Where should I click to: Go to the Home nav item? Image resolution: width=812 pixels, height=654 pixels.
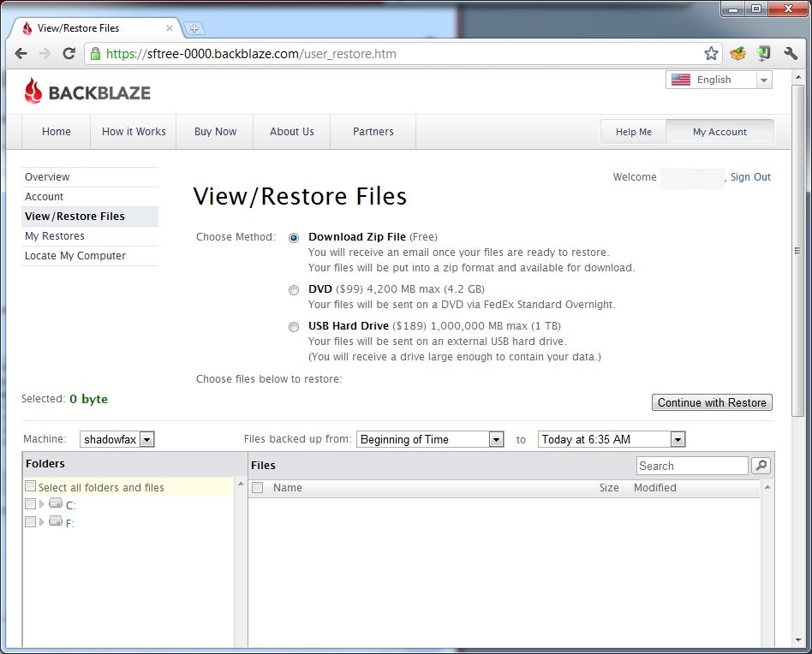click(x=56, y=132)
